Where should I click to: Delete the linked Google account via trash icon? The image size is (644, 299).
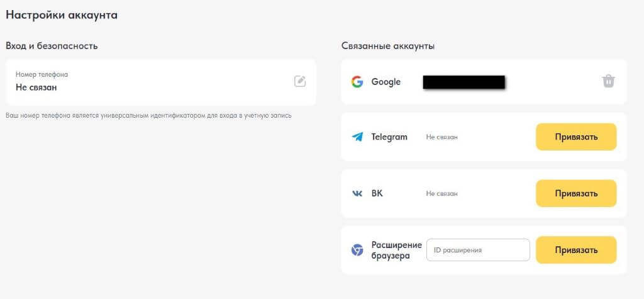click(608, 81)
